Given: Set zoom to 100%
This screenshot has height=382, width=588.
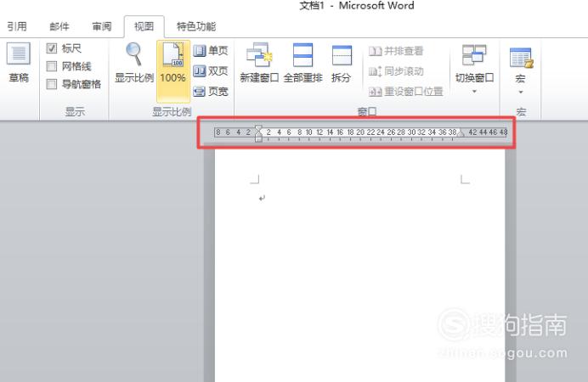Looking at the screenshot, I should coord(172,70).
